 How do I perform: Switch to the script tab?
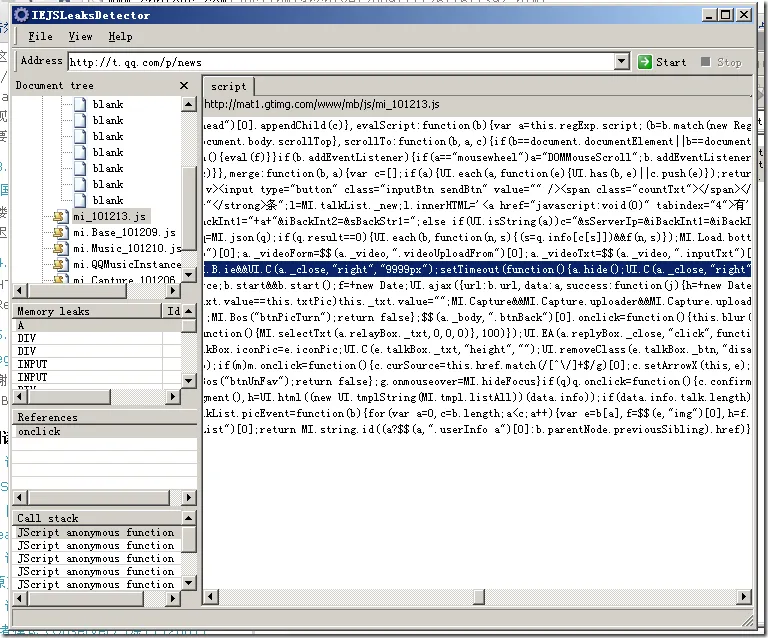click(x=228, y=87)
